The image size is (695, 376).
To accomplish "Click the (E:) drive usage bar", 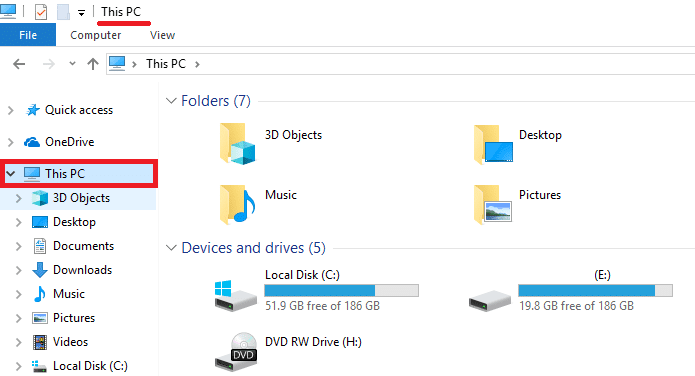I will [595, 290].
